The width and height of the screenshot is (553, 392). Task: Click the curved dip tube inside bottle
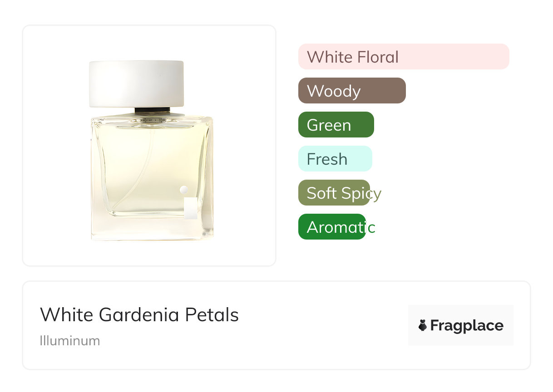136,181
